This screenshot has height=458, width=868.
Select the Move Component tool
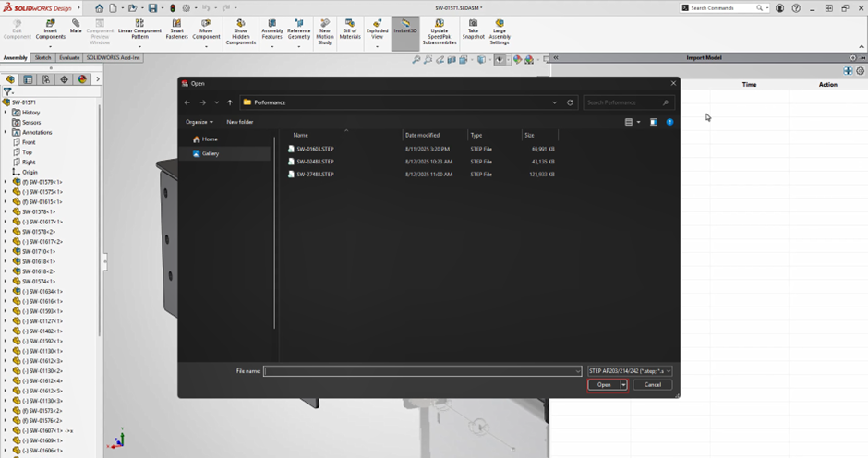(x=206, y=30)
